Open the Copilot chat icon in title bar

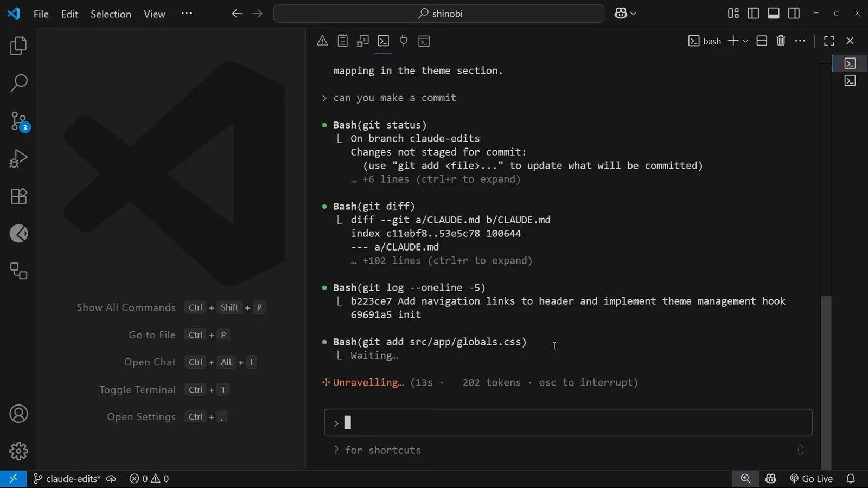click(x=621, y=14)
